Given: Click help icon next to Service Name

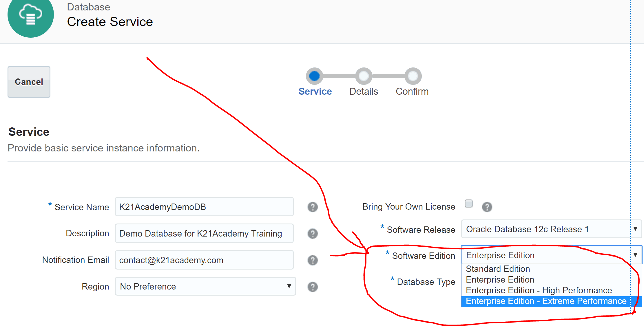Looking at the screenshot, I should point(313,207).
